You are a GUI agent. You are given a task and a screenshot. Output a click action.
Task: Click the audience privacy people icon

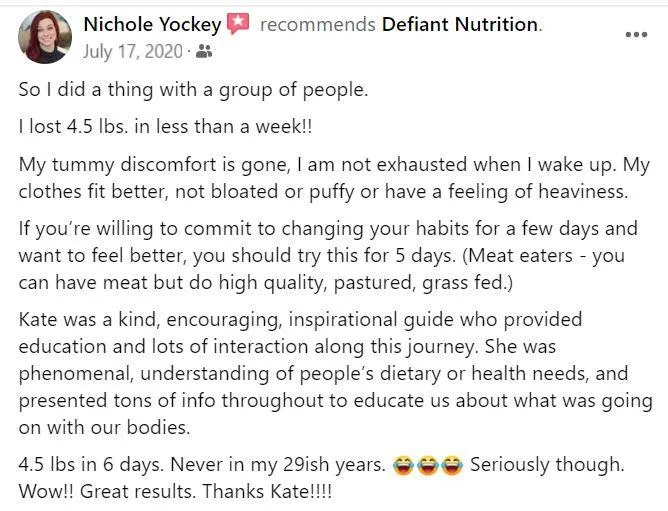pyautogui.click(x=205, y=51)
